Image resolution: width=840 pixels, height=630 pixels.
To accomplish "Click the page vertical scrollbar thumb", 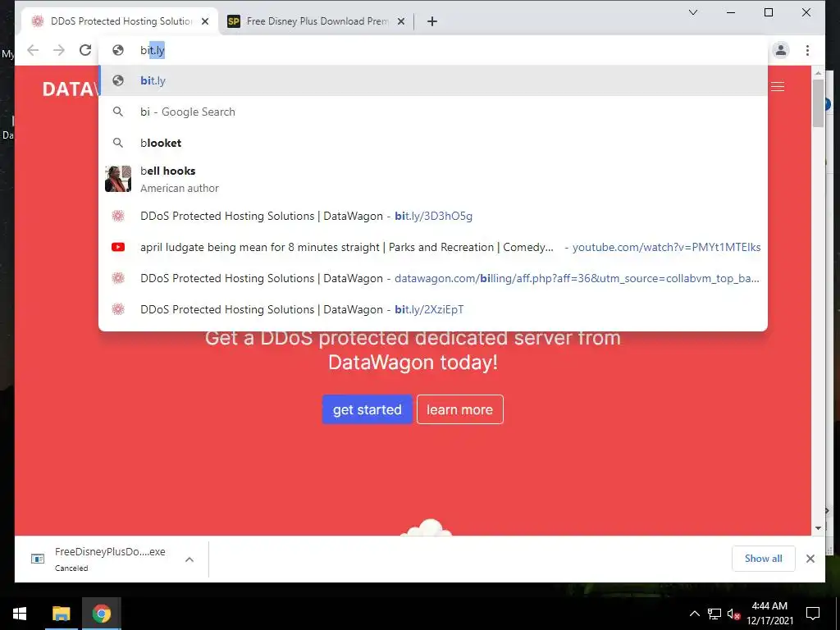I will (x=818, y=103).
